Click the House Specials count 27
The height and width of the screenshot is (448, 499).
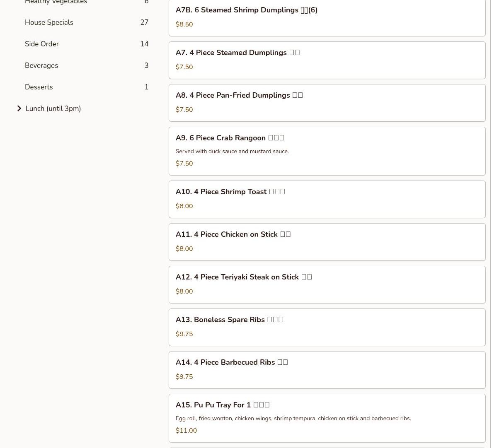144,22
